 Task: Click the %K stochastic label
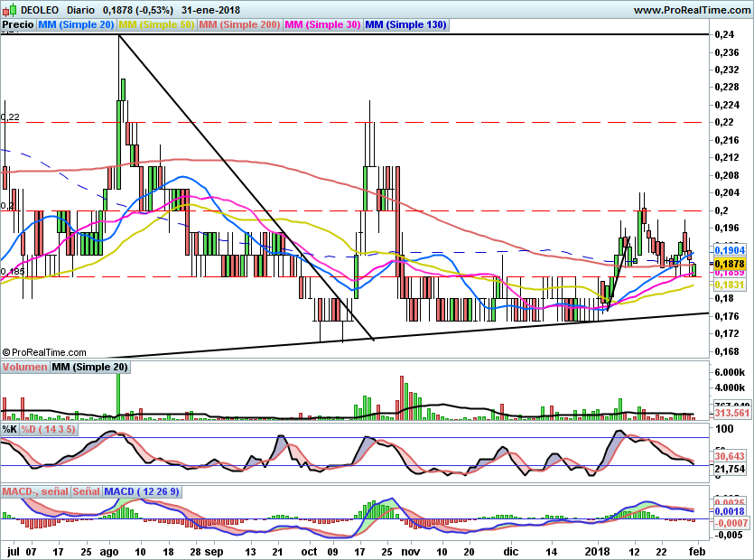(10, 429)
